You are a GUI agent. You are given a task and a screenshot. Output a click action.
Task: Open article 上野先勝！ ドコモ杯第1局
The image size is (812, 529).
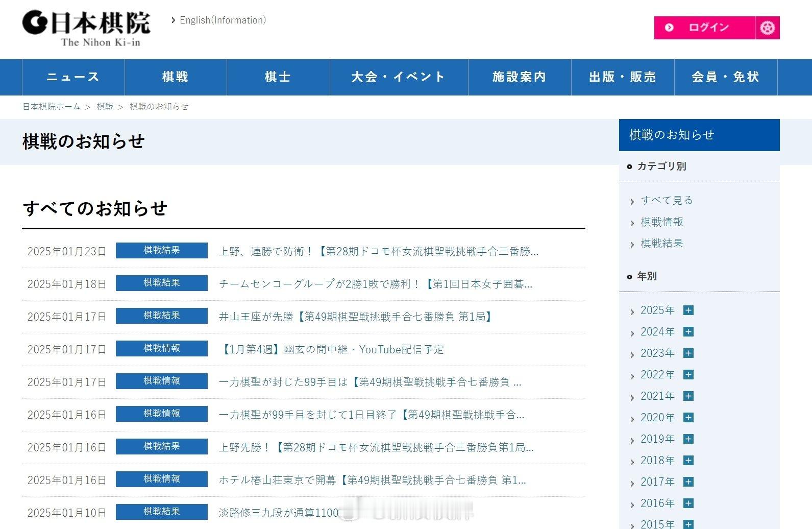(376, 448)
